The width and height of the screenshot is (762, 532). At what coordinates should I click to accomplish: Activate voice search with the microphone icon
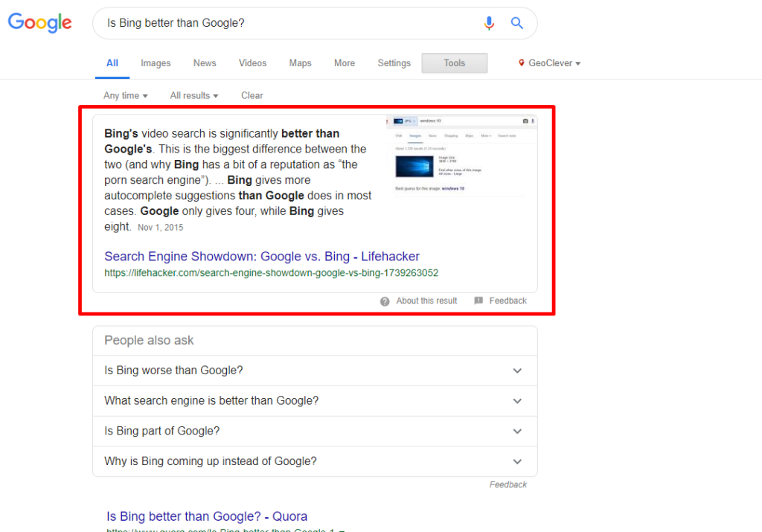[489, 23]
